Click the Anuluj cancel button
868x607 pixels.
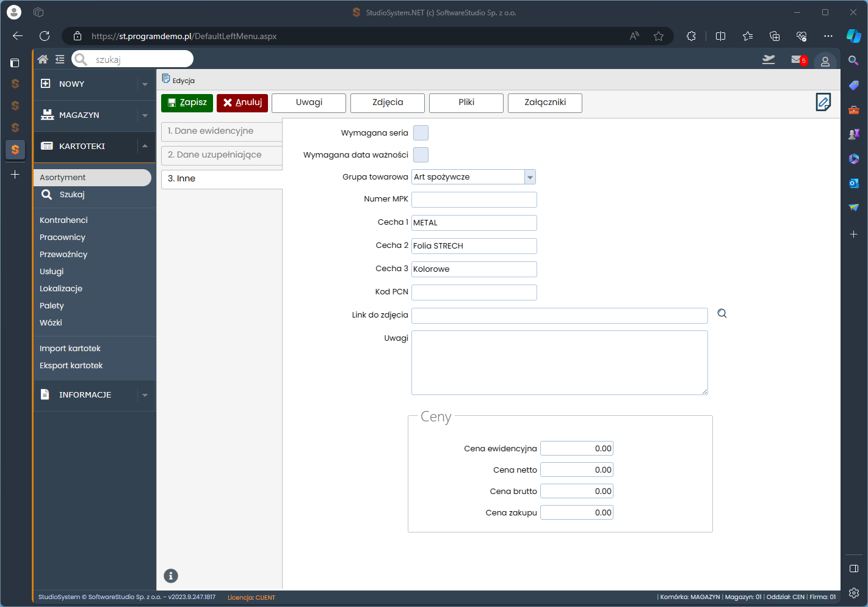click(x=242, y=103)
